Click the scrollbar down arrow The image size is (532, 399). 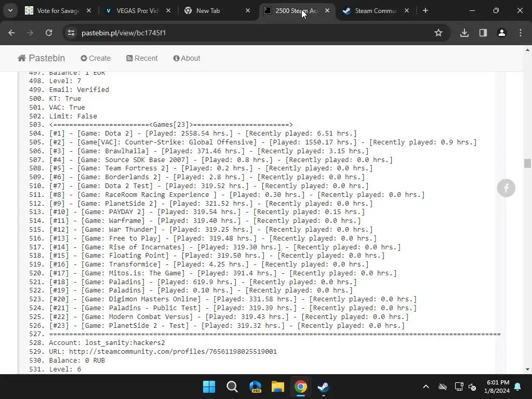tap(527, 369)
